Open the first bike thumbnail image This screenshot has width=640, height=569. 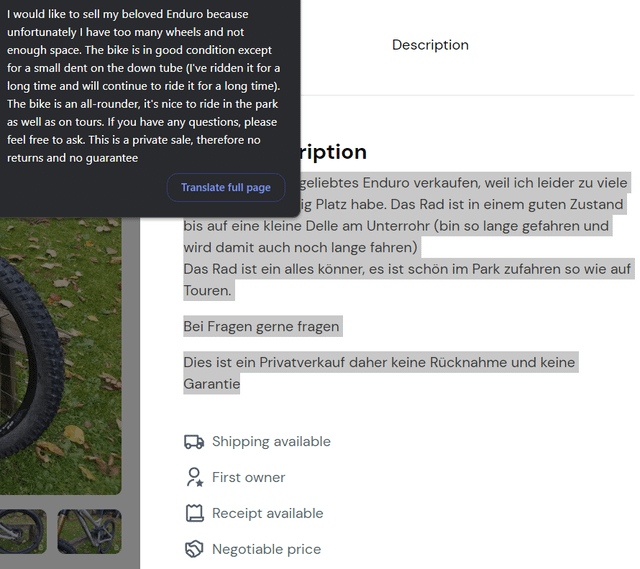pos(23,531)
